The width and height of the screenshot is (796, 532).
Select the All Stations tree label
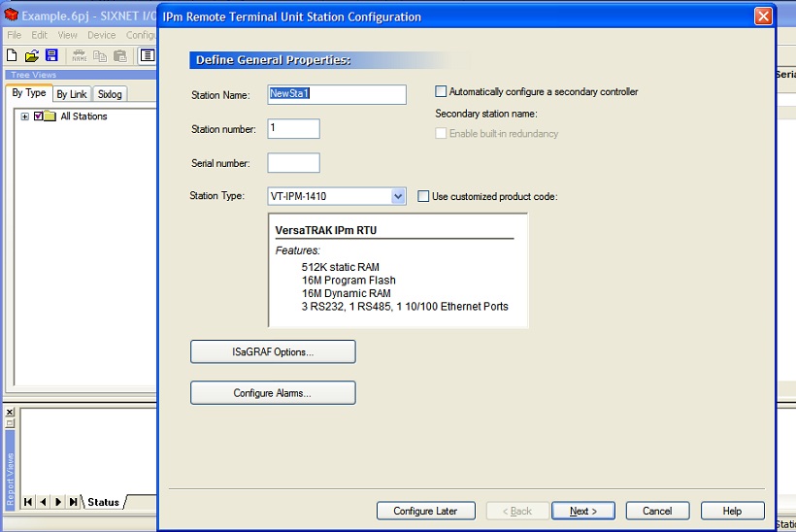(x=83, y=116)
